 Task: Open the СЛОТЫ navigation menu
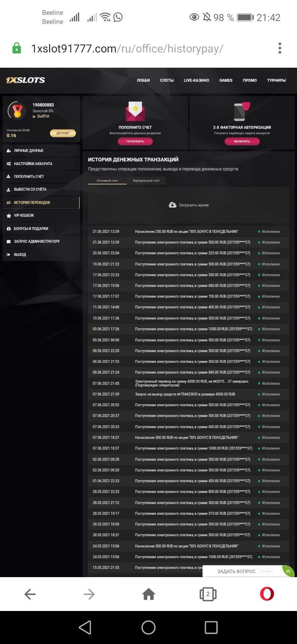[167, 80]
